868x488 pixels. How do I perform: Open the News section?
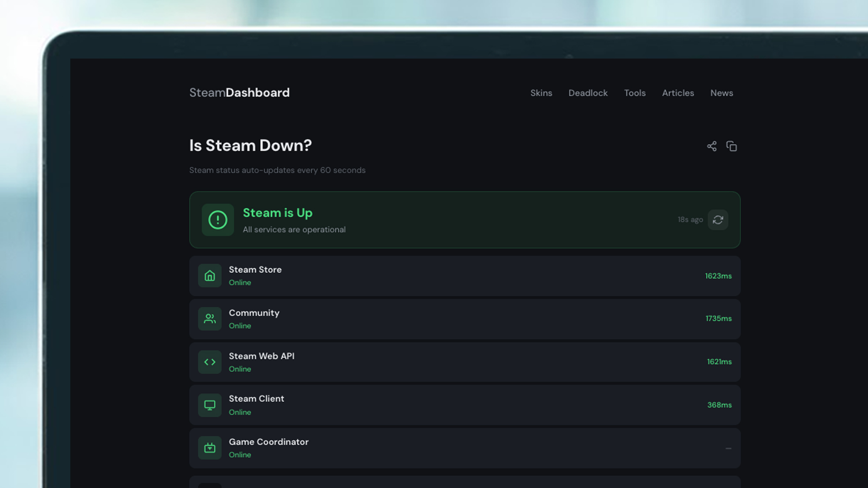[x=721, y=93]
